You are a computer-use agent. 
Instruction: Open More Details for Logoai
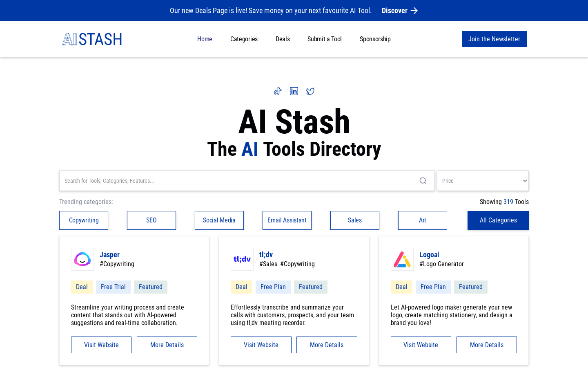(x=487, y=345)
